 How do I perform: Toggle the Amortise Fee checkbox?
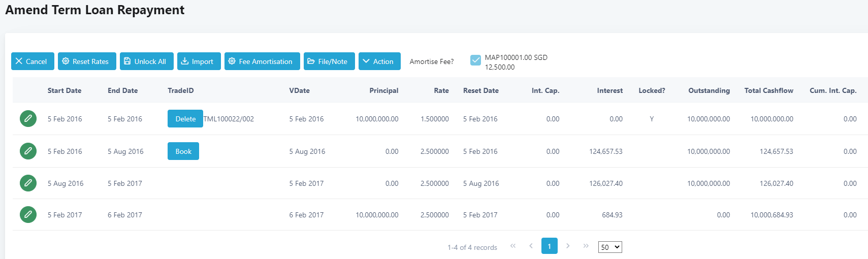(475, 60)
